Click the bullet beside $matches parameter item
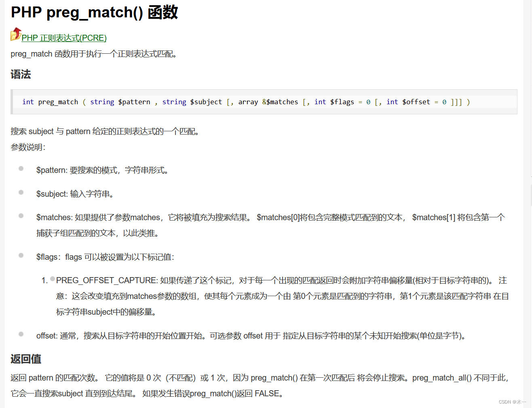This screenshot has width=532, height=408. point(21,216)
